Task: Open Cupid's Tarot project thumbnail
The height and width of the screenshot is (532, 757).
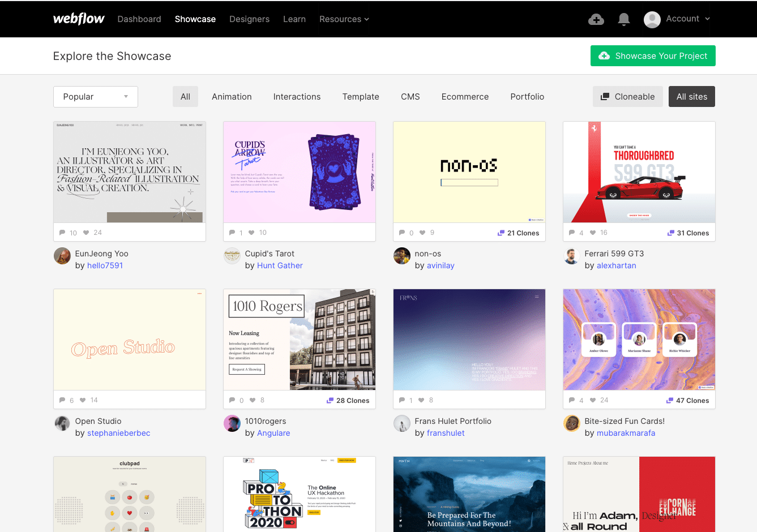Action: pos(300,172)
